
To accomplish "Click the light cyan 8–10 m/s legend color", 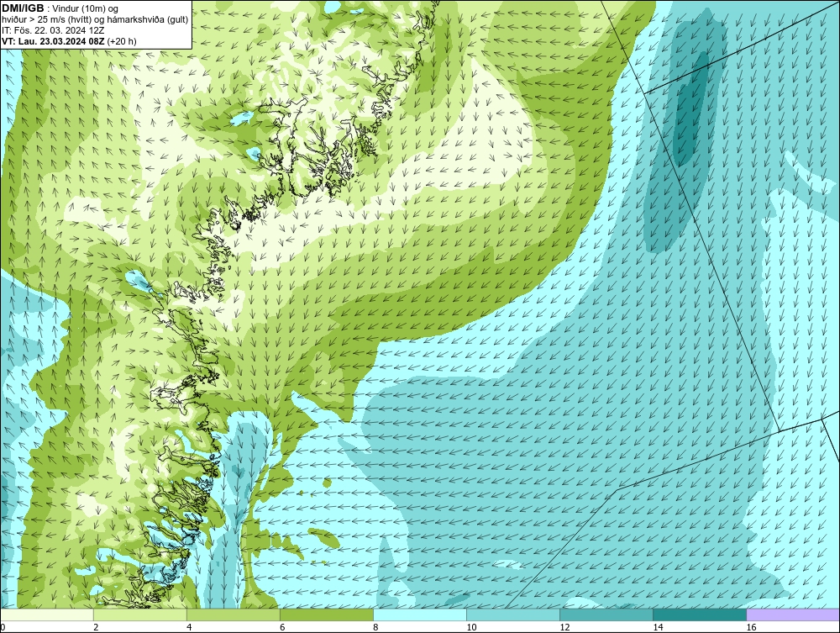I will coord(419,615).
